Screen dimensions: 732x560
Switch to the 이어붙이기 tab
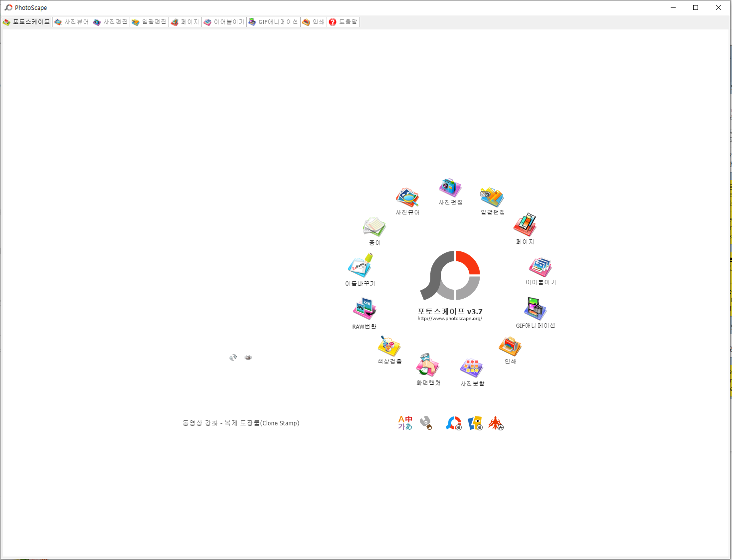click(x=224, y=22)
